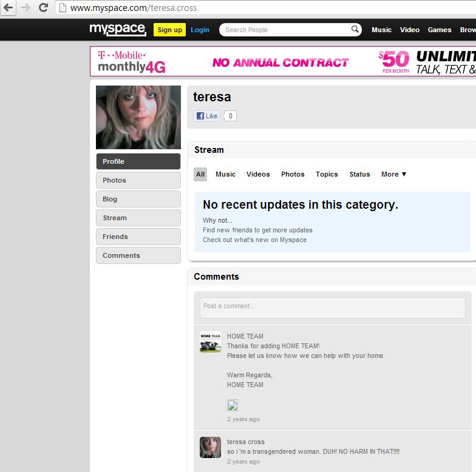Click the browser back arrow

tap(8, 8)
